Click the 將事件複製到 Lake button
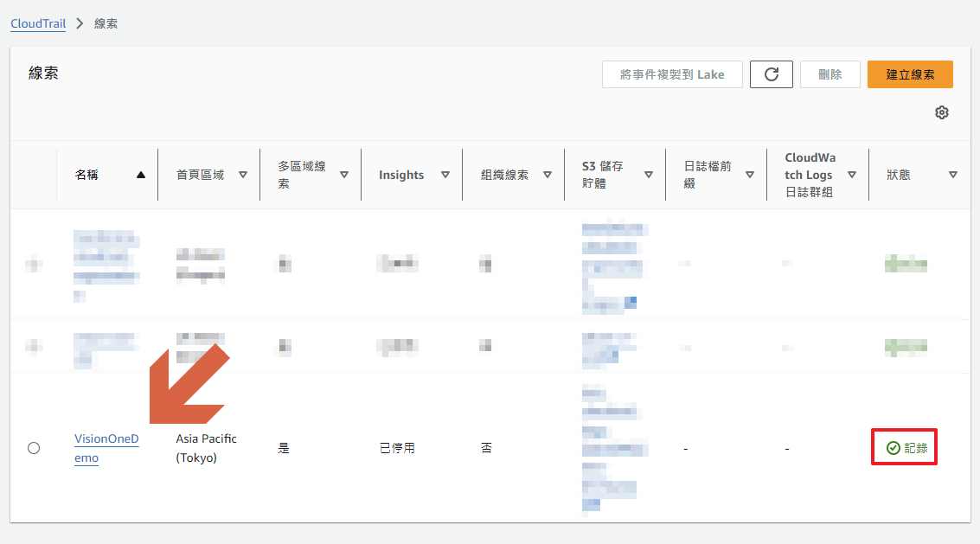The image size is (980, 544). [672, 74]
